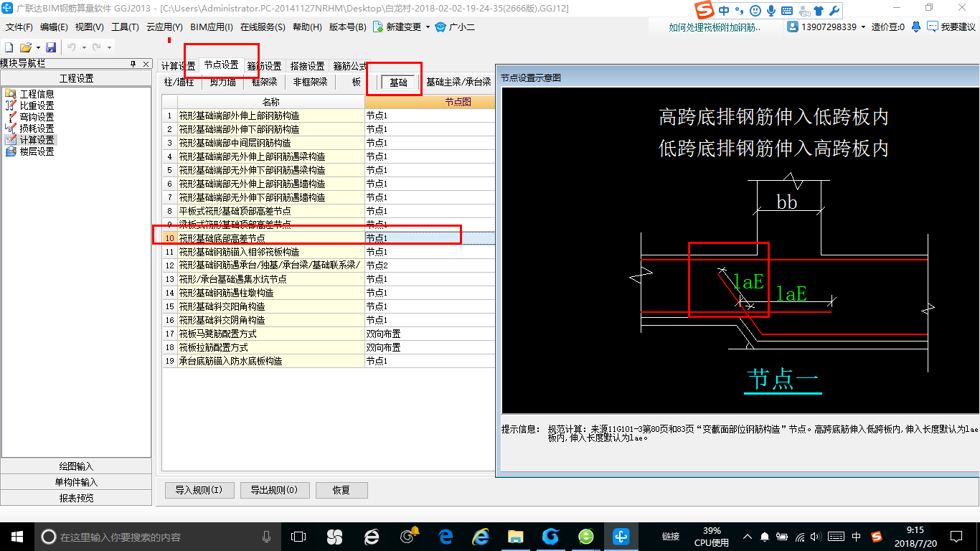The width and height of the screenshot is (980, 551).
Task: Open the 在线服务(S) menu
Action: 263,27
